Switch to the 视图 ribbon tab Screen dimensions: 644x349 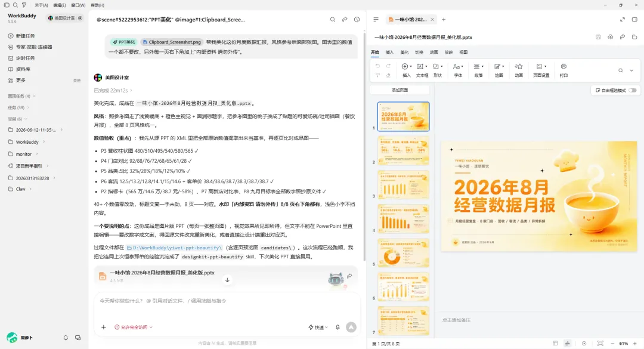pos(463,52)
